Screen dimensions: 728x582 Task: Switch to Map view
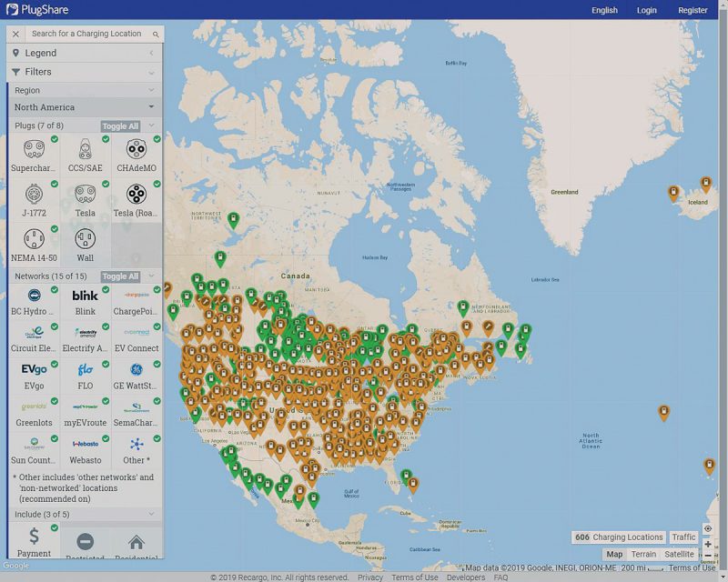tap(614, 554)
